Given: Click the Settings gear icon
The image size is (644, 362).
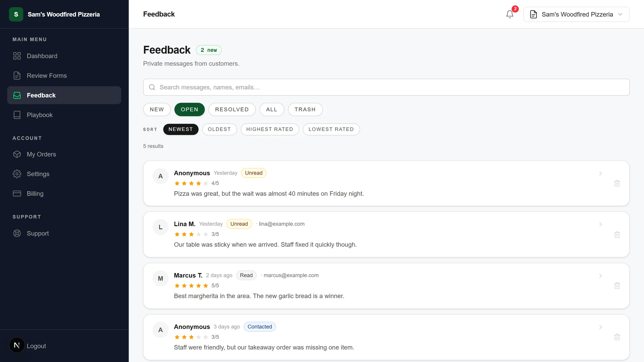Looking at the screenshot, I should click(17, 174).
